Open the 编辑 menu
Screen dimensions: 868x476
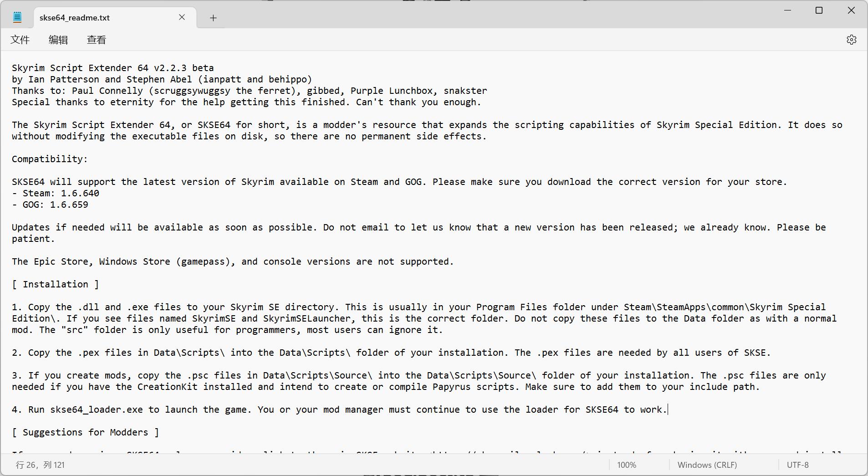click(x=58, y=40)
